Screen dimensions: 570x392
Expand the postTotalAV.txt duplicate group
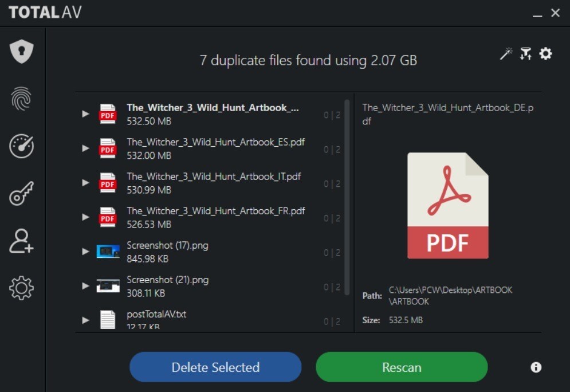pos(85,320)
